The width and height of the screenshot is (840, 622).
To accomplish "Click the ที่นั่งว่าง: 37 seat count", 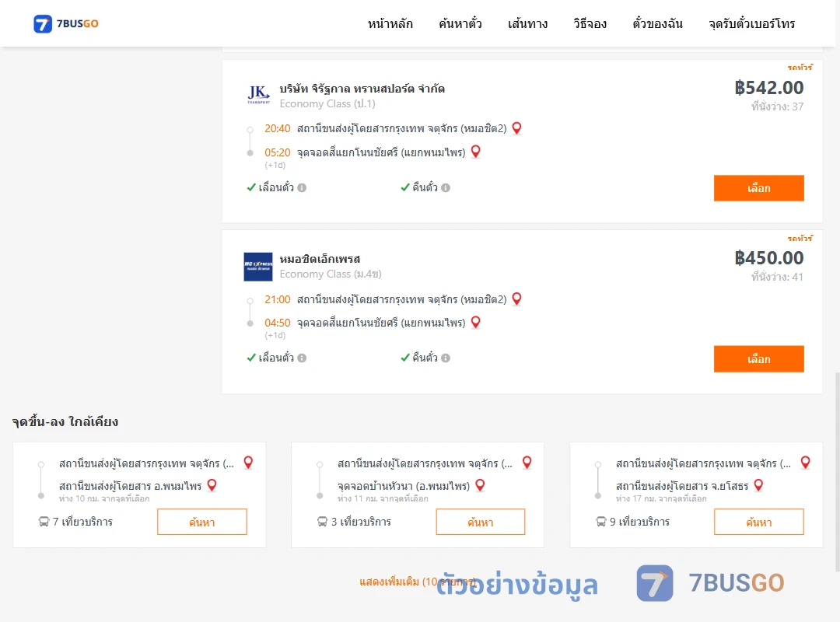I will [x=777, y=107].
